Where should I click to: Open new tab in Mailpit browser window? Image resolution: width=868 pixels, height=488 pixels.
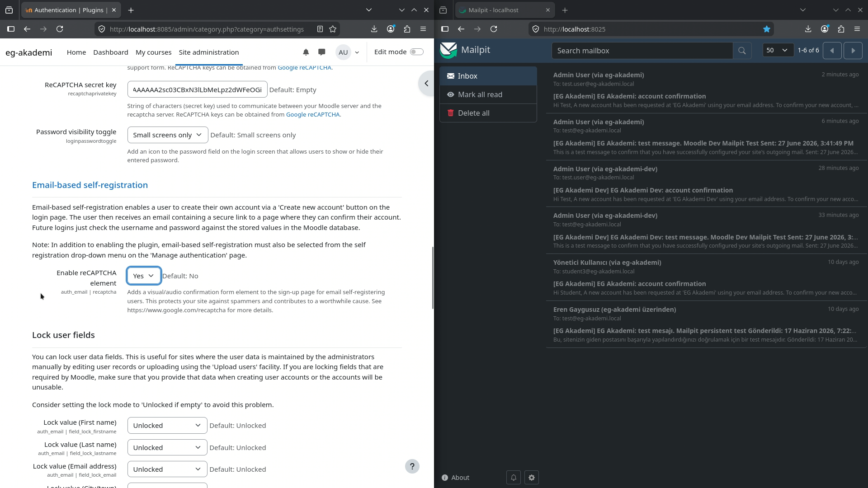(x=565, y=10)
